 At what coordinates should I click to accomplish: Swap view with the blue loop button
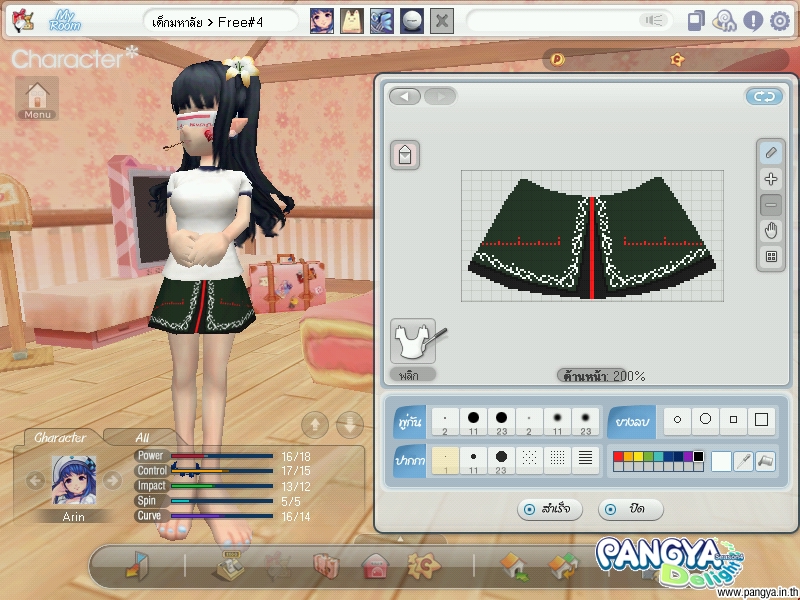pyautogui.click(x=764, y=96)
